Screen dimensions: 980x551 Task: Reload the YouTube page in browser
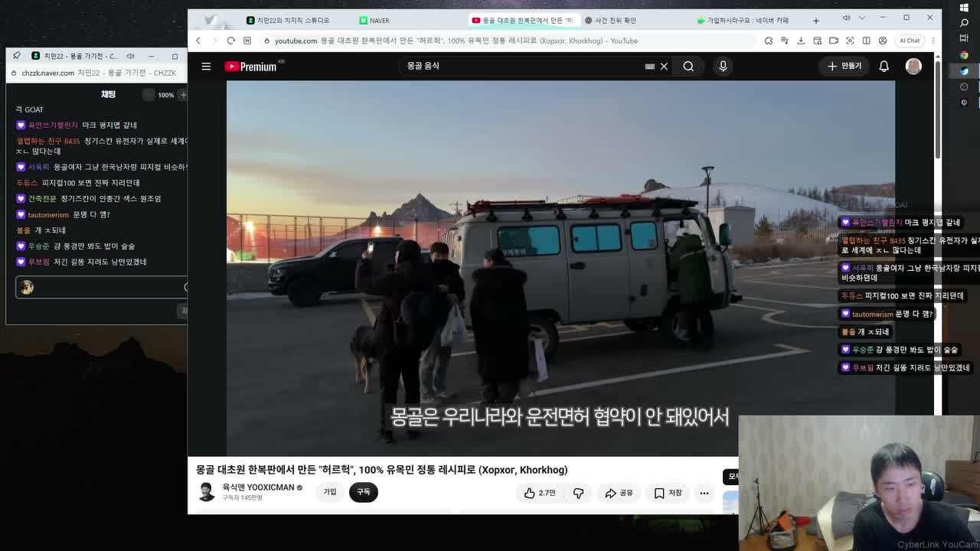(x=230, y=41)
